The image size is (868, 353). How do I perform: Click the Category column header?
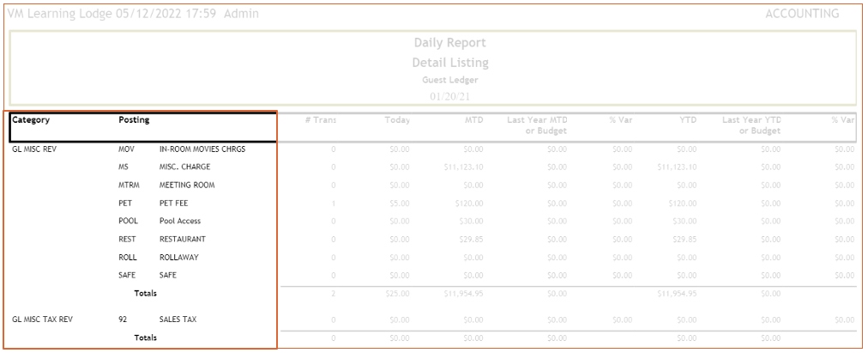(31, 120)
